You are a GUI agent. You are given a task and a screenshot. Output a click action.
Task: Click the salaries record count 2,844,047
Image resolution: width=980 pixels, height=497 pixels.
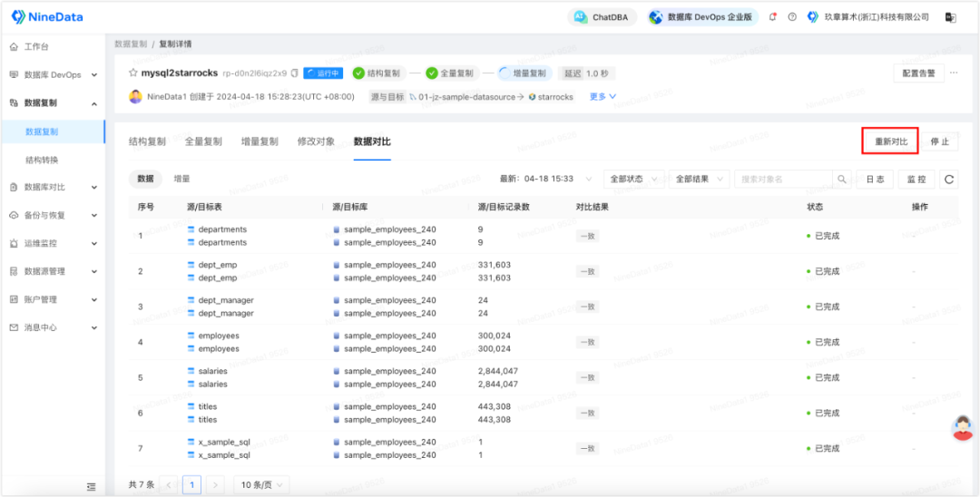pos(498,371)
